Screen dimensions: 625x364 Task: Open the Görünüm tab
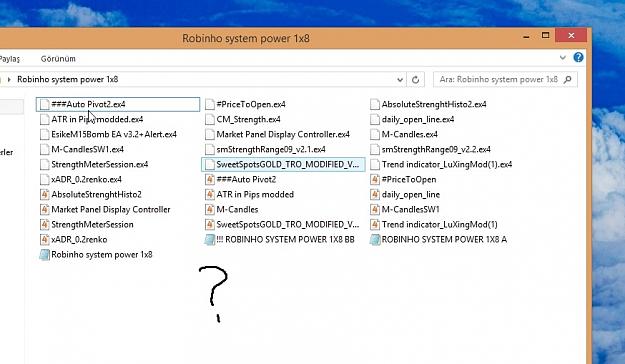pos(58,59)
